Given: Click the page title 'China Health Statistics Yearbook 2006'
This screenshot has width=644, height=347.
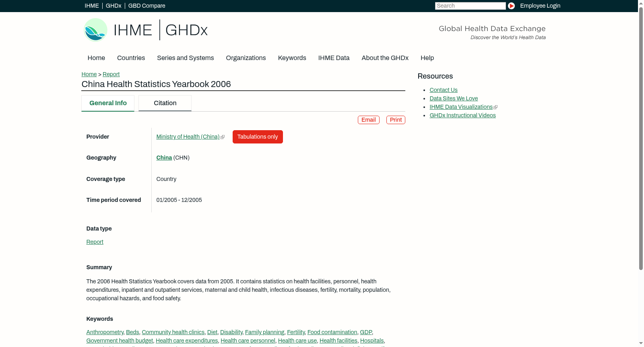Looking at the screenshot, I should click(x=156, y=84).
